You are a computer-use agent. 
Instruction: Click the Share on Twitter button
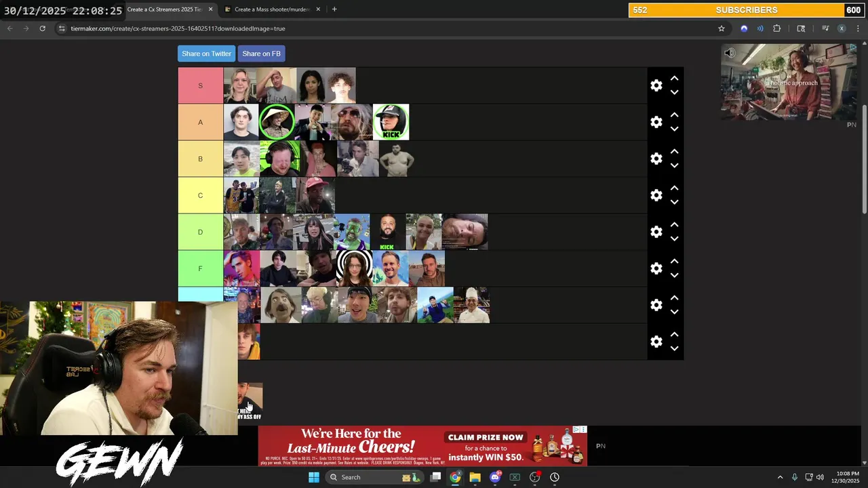(206, 54)
